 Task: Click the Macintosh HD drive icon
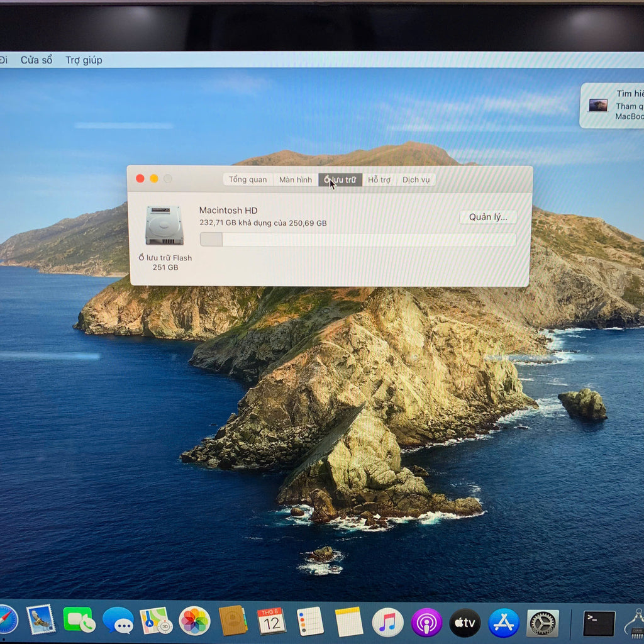click(x=164, y=226)
